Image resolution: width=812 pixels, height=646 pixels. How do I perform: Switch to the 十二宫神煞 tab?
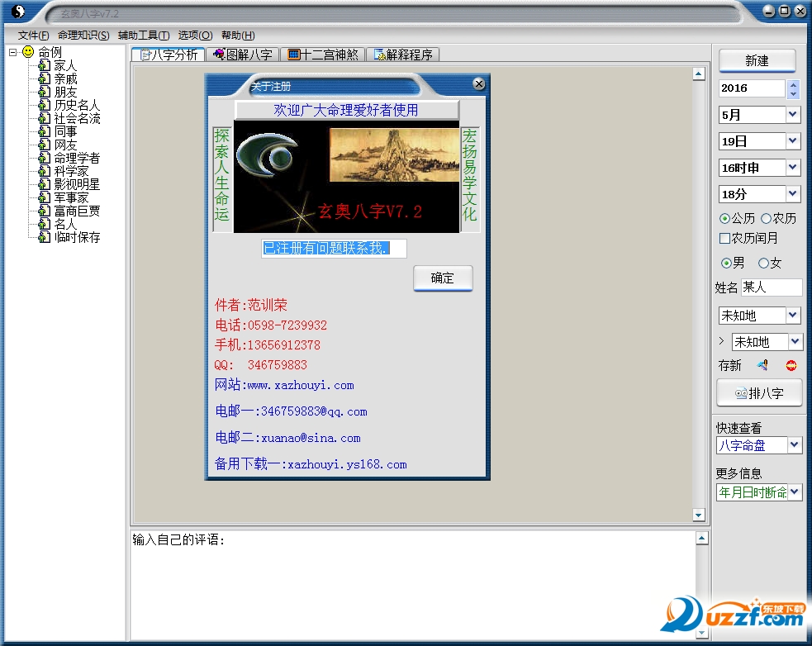(323, 55)
